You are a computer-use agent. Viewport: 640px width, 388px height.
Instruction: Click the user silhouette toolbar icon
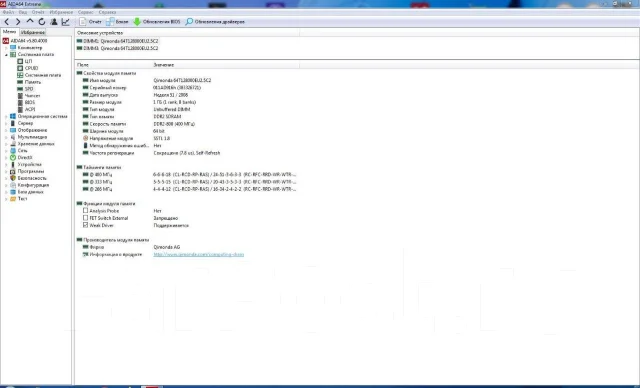point(53,22)
